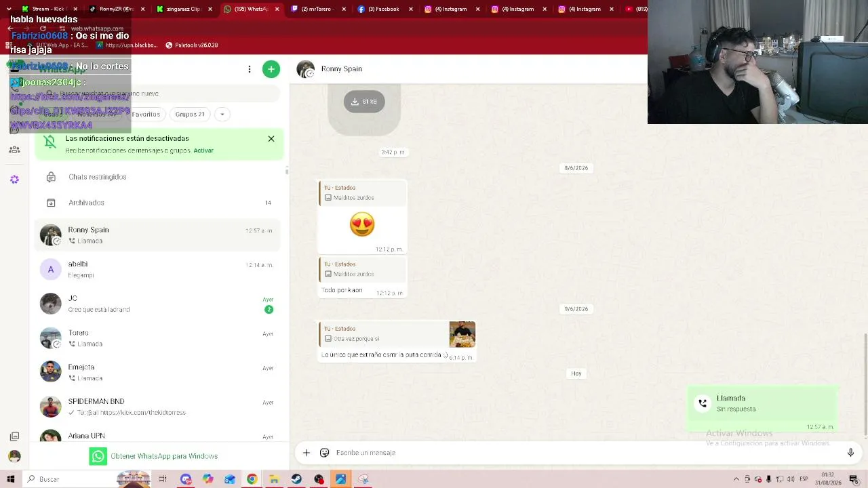This screenshot has height=488, width=868.
Task: Click the chat conversation scrollbar
Action: [x=866, y=385]
